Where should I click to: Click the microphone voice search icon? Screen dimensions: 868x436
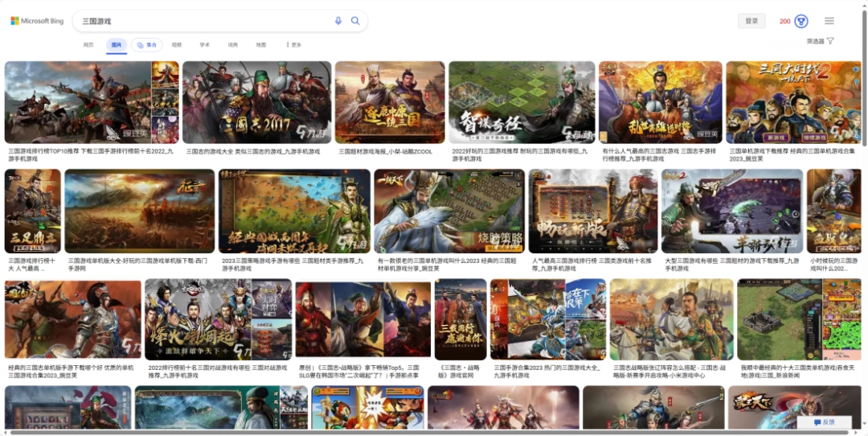pos(338,21)
